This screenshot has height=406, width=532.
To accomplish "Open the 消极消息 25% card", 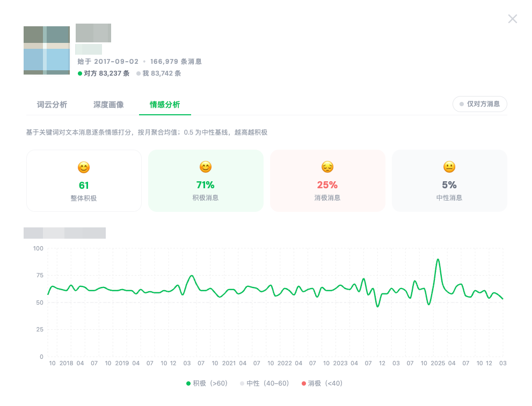I will (x=327, y=181).
